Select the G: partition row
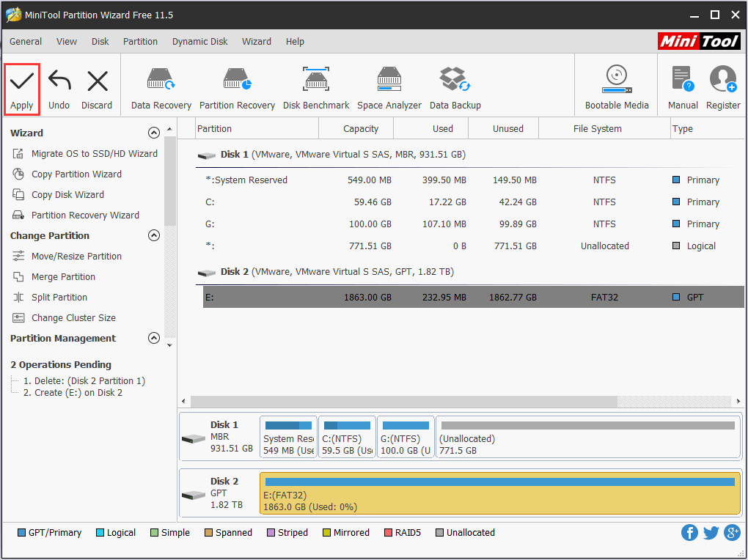This screenshot has width=748, height=560. 474,224
